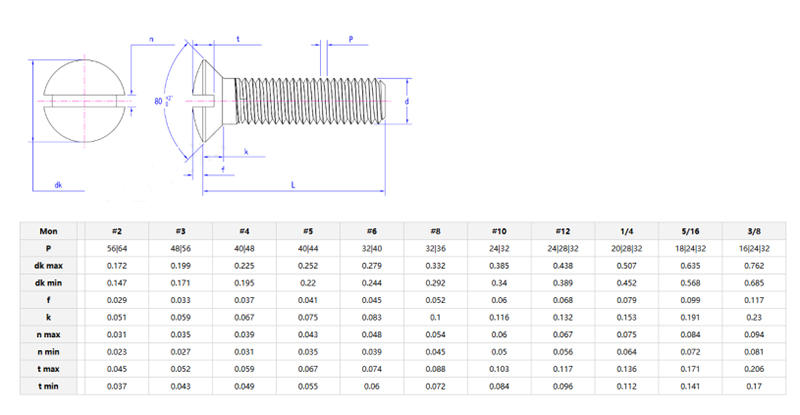
Task: Click the 16|24|32 pitch cell under 3/8
Action: (753, 247)
